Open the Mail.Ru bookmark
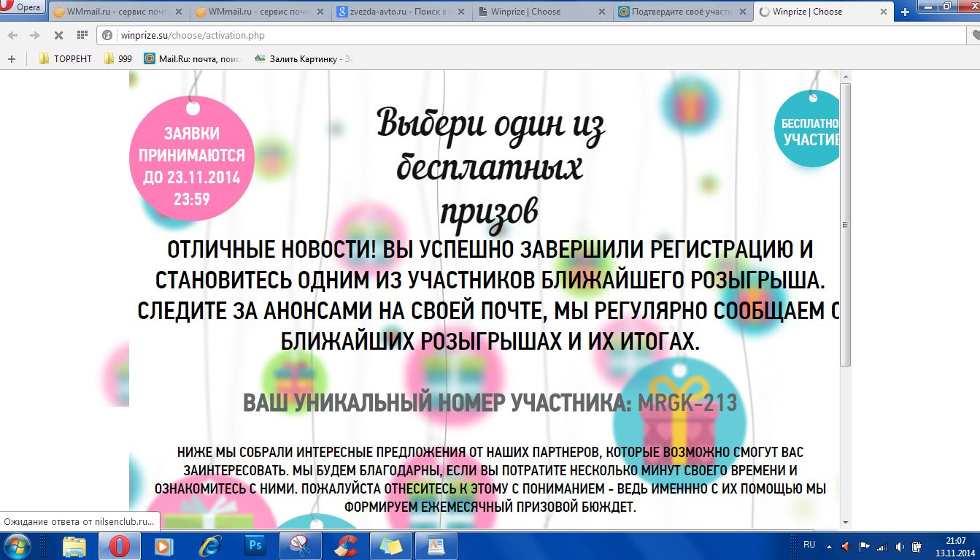This screenshot has height=560, width=980. pyautogui.click(x=193, y=58)
